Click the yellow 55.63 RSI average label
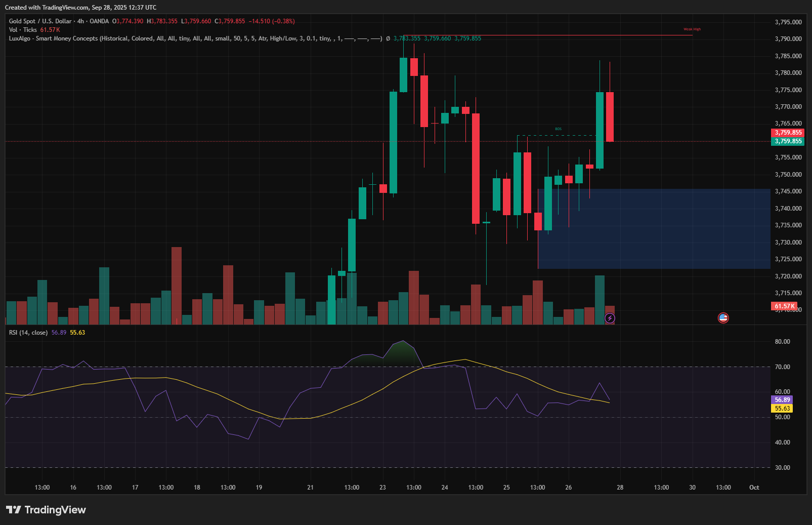 [782, 409]
